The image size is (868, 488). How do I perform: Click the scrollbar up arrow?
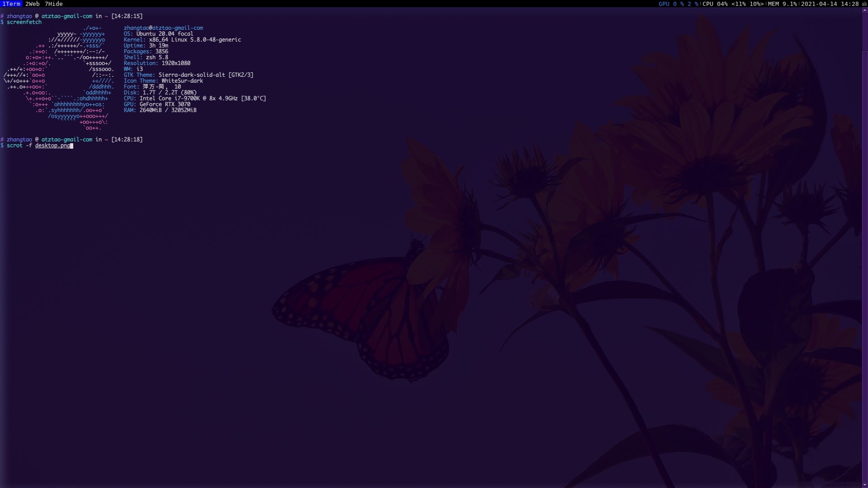[865, 10]
